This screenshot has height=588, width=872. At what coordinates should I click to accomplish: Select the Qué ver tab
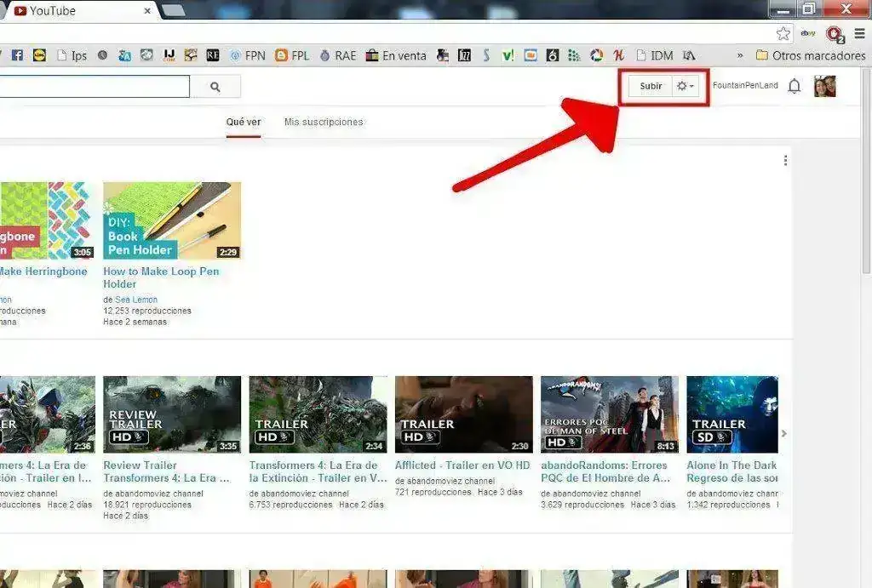pyautogui.click(x=244, y=122)
